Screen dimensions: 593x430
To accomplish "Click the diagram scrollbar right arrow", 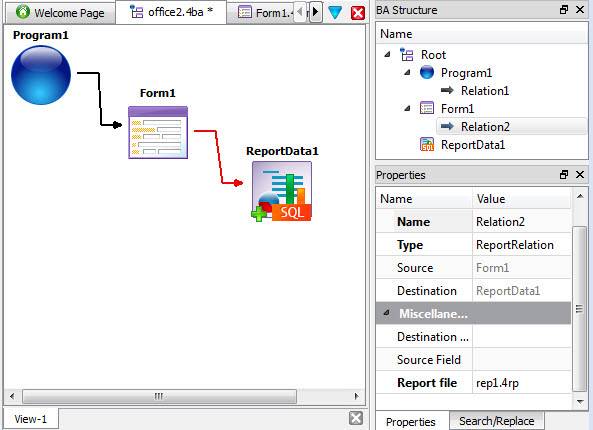I will [x=356, y=396].
